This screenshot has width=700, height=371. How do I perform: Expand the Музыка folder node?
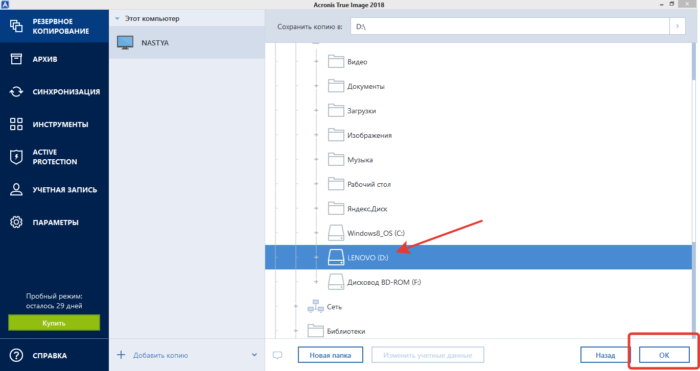pos(316,159)
